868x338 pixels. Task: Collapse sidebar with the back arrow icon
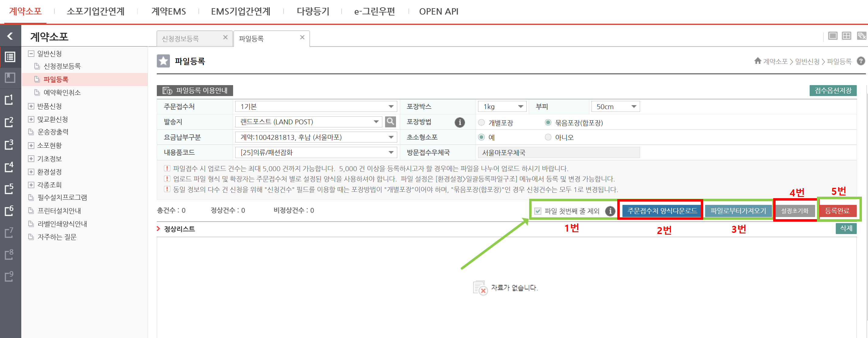[10, 36]
